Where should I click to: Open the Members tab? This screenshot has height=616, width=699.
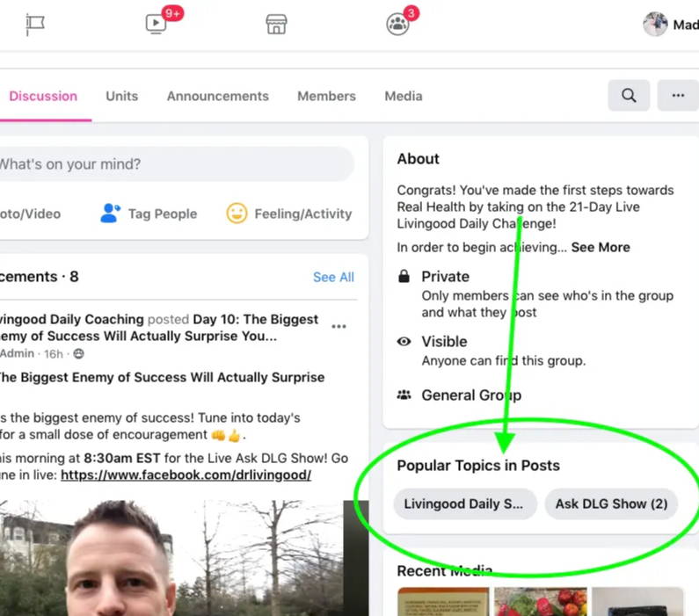click(x=326, y=96)
